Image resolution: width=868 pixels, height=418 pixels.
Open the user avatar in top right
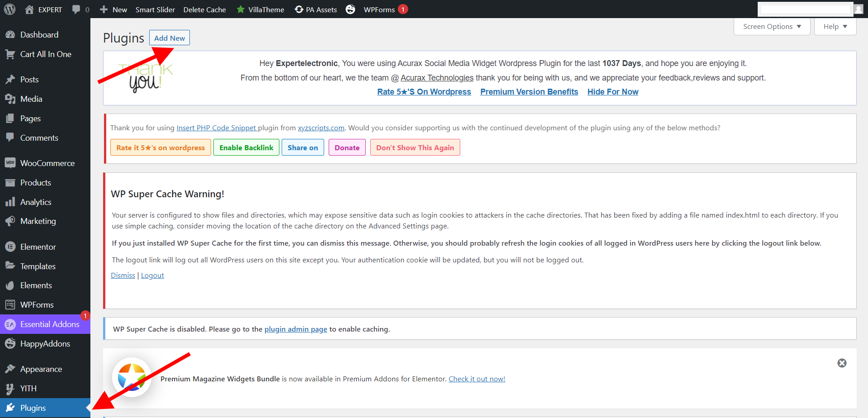tap(858, 9)
